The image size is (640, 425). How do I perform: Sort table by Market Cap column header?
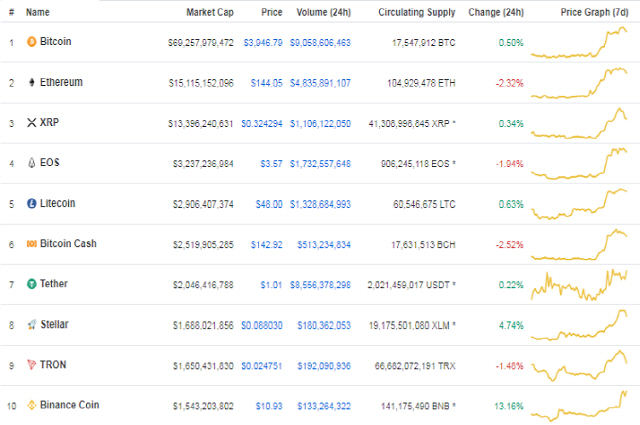pos(210,12)
